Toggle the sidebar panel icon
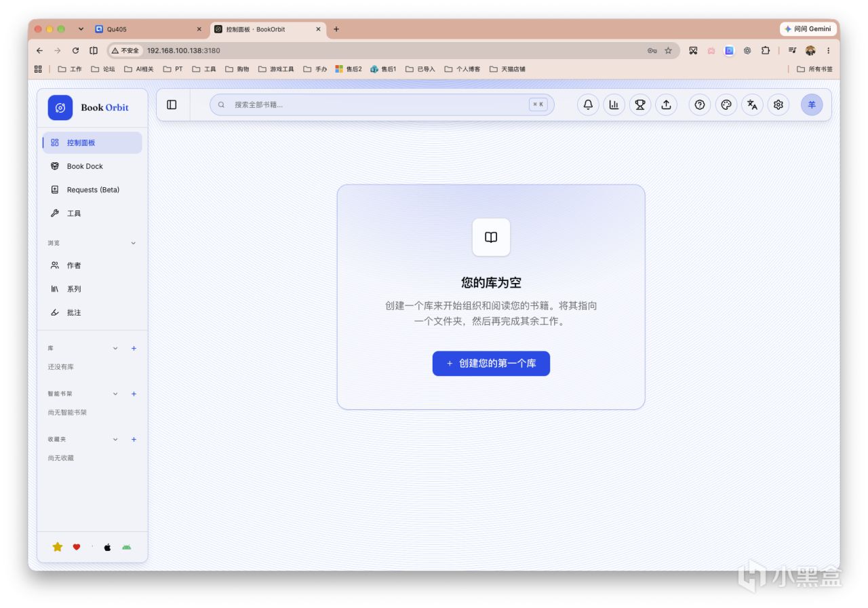Image resolution: width=868 pixels, height=608 pixels. pyautogui.click(x=172, y=104)
